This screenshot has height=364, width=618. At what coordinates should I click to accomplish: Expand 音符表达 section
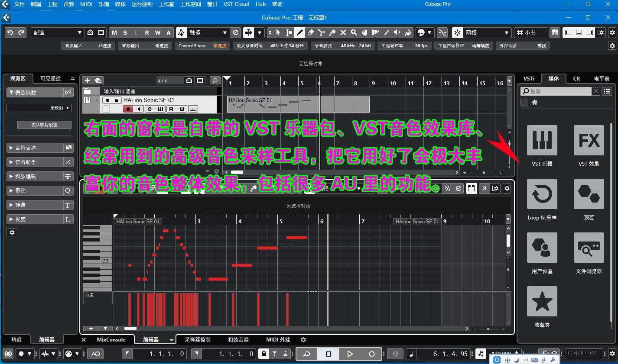coord(35,148)
